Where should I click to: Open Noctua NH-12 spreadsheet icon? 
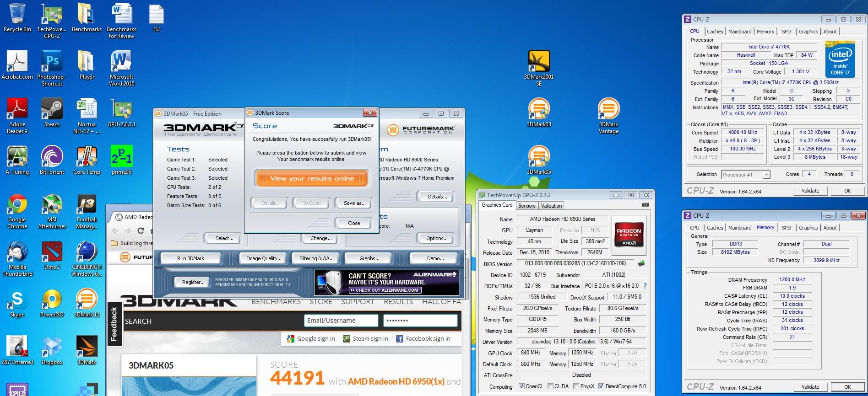[87, 116]
